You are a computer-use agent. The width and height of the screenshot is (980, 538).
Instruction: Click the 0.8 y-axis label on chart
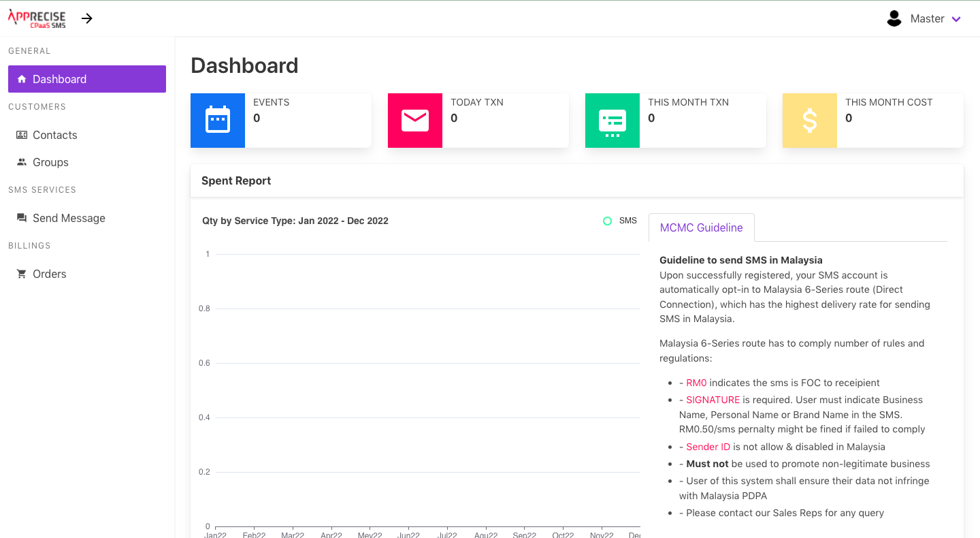click(x=204, y=308)
